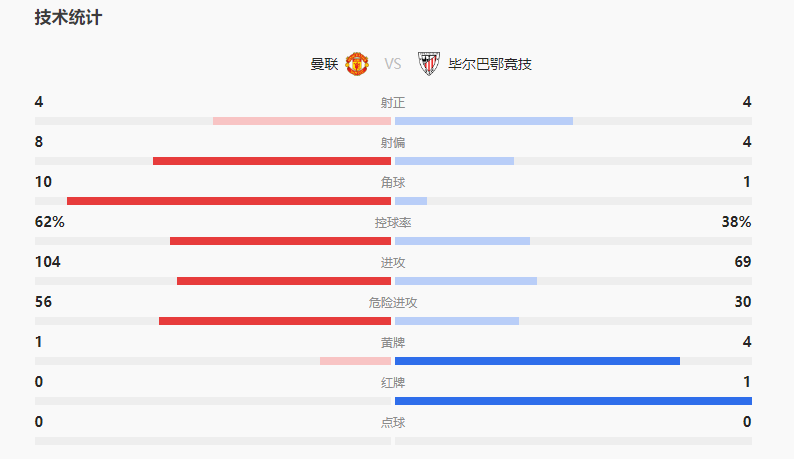Click the 技术统计 section heading
This screenshot has height=459, width=794.
click(68, 18)
